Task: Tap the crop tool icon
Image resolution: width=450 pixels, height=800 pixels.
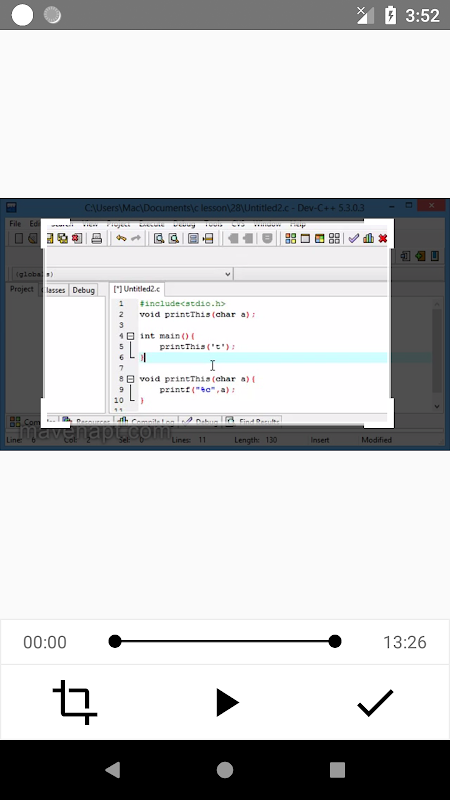Action: tap(75, 702)
